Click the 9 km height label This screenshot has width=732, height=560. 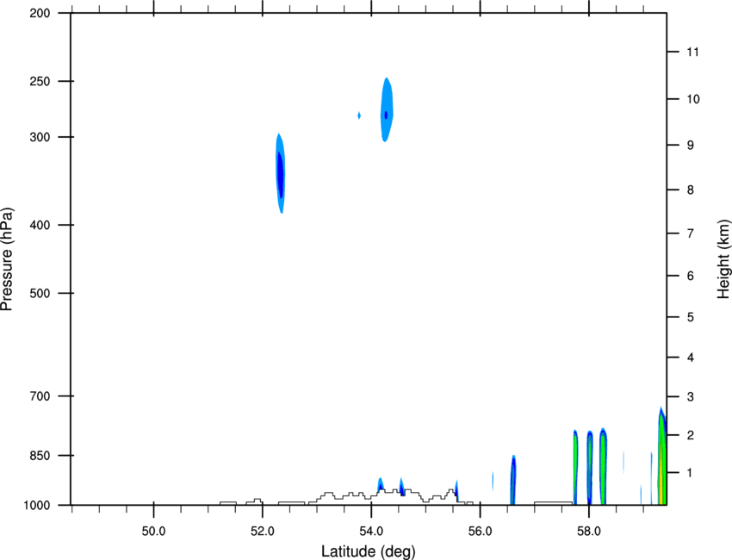pyautogui.click(x=690, y=146)
